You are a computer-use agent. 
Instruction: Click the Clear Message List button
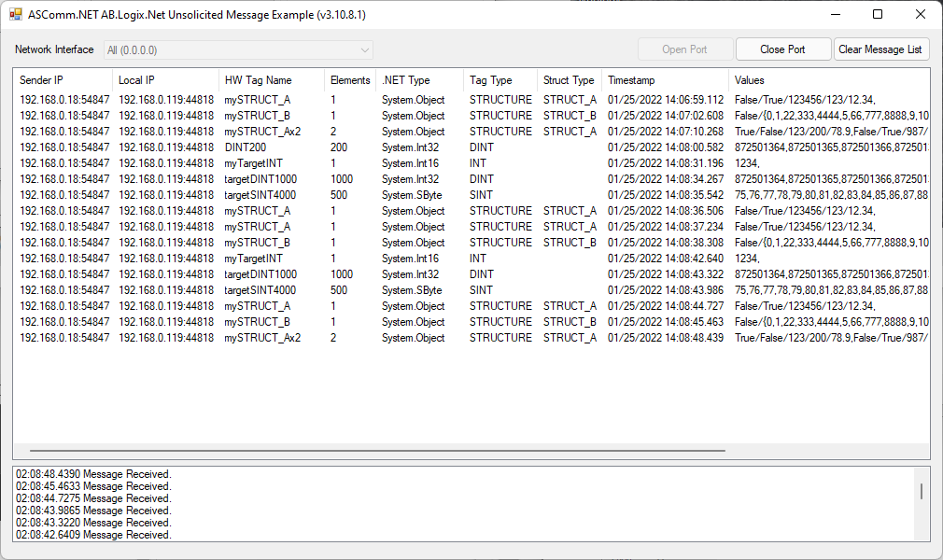(881, 49)
